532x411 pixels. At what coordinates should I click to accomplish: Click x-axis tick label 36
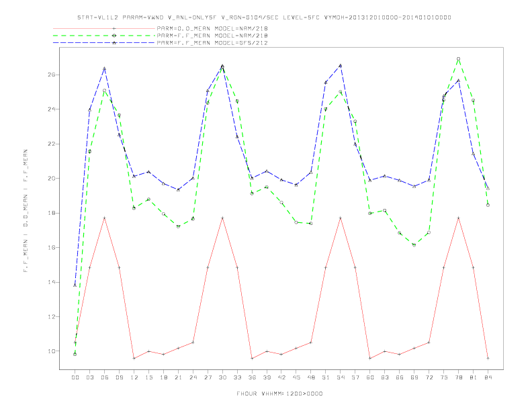click(252, 377)
